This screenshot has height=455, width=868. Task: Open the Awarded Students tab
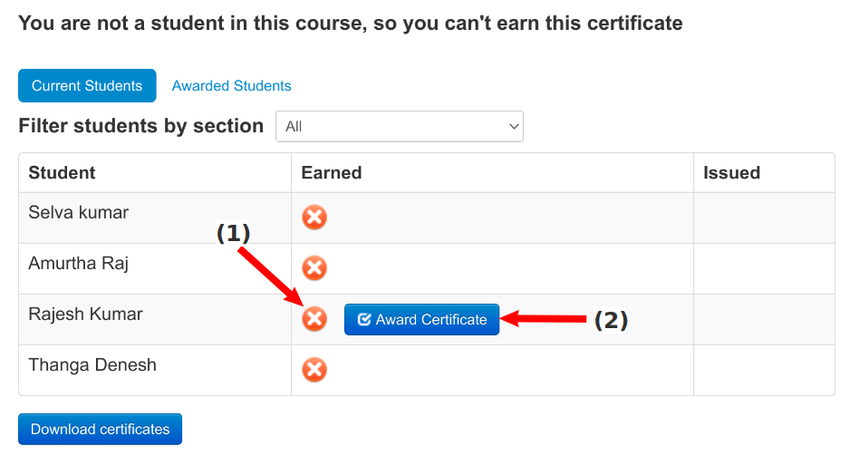coord(232,86)
